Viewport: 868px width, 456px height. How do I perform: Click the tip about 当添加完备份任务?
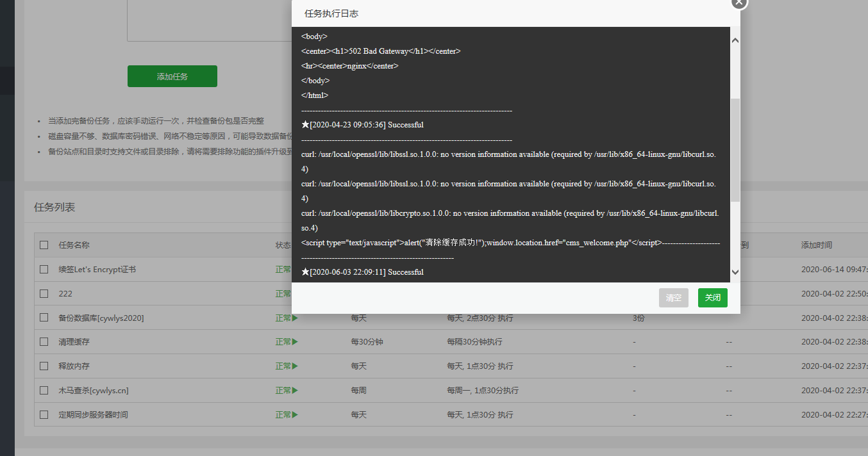(156, 121)
